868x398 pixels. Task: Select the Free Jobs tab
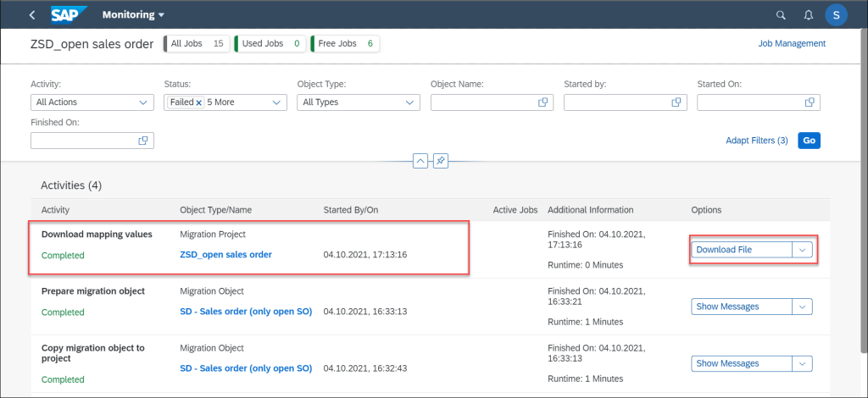click(x=345, y=44)
